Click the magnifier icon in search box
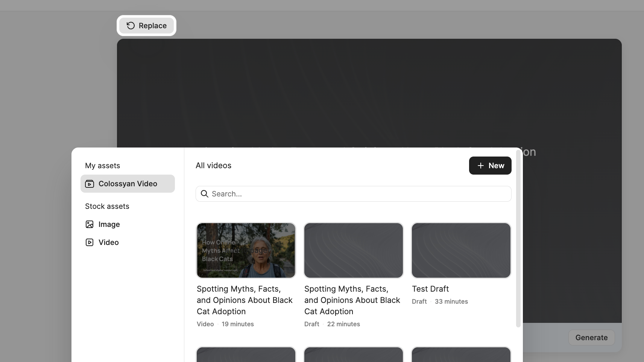 coord(205,194)
